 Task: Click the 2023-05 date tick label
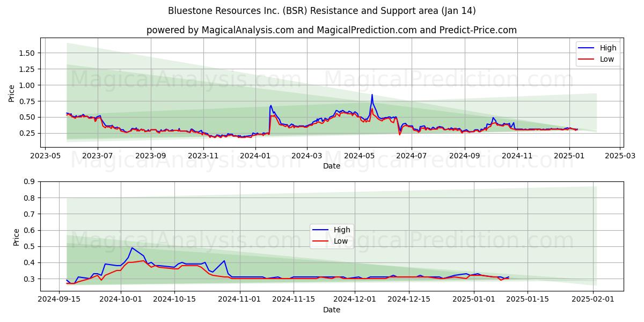45,155
